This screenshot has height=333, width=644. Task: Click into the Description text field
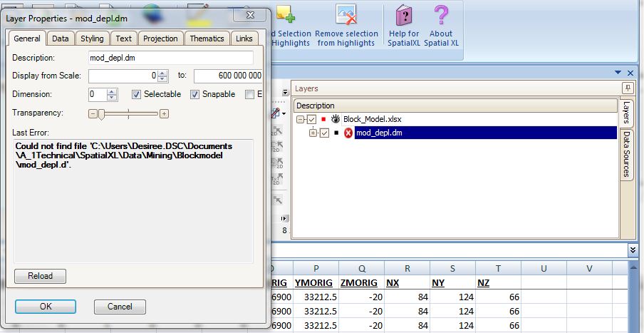[x=171, y=57]
